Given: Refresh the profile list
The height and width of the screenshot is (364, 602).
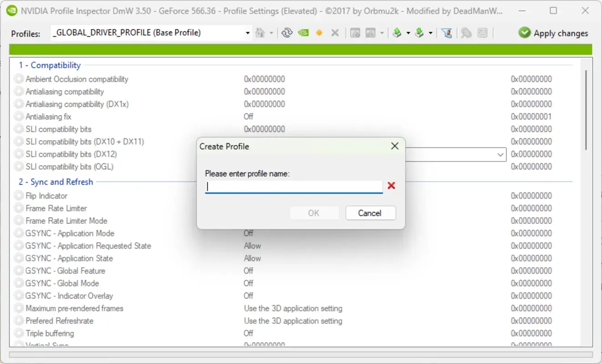Looking at the screenshot, I should pos(287,33).
